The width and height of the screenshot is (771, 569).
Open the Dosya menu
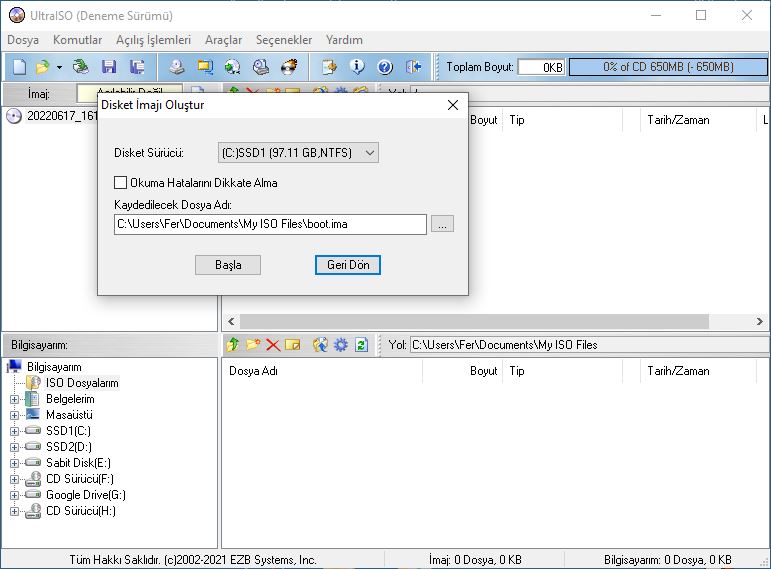coord(23,40)
